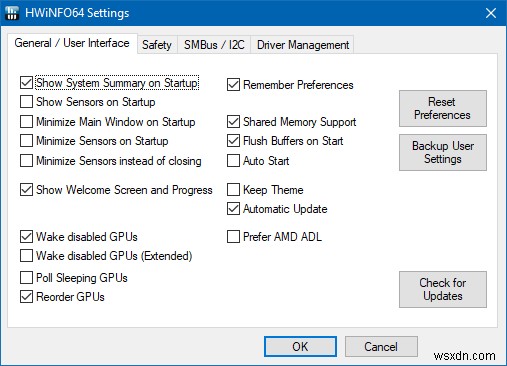The height and width of the screenshot is (366, 507).
Task: Open the SMBus / I2C tab
Action: click(214, 45)
